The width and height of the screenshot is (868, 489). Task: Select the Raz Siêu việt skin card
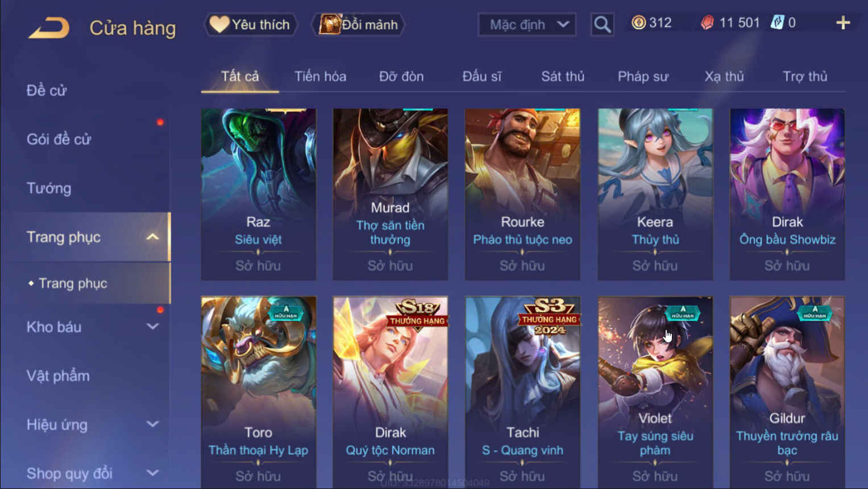259,194
